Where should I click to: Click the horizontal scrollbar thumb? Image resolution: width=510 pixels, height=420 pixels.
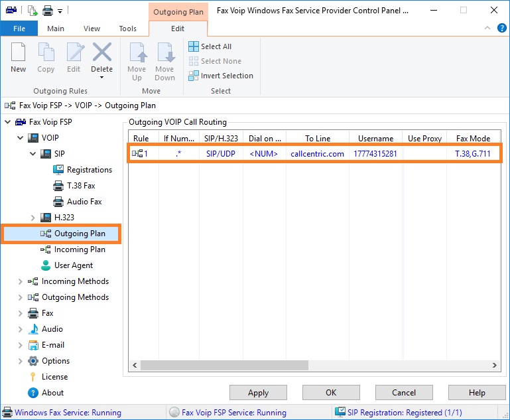(x=224, y=365)
